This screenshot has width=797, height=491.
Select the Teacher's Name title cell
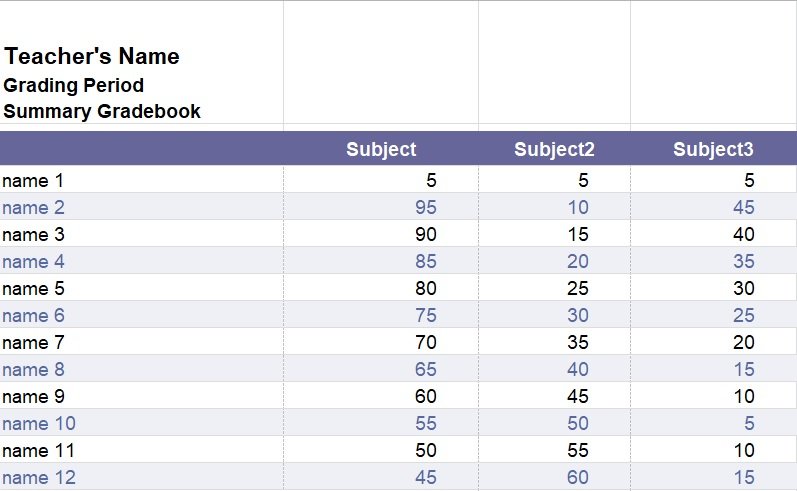click(x=92, y=56)
